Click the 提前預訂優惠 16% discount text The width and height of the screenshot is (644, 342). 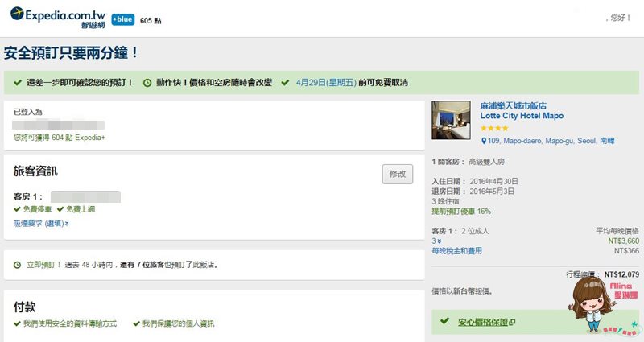(x=461, y=212)
